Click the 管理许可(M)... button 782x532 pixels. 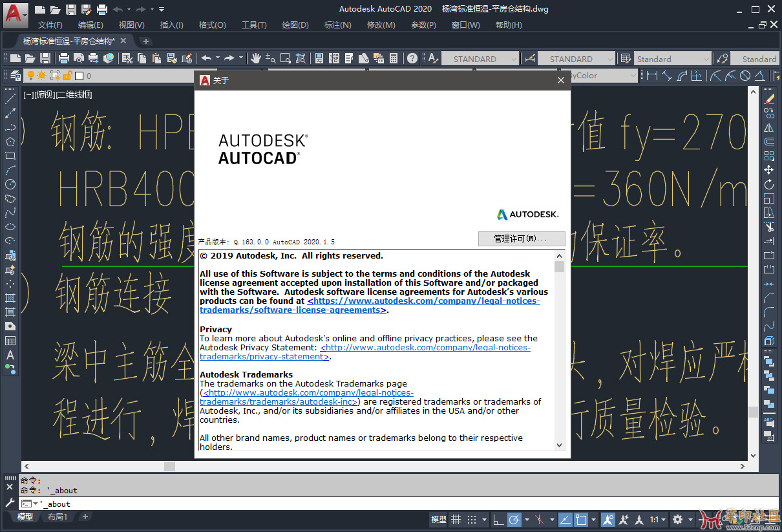click(522, 239)
